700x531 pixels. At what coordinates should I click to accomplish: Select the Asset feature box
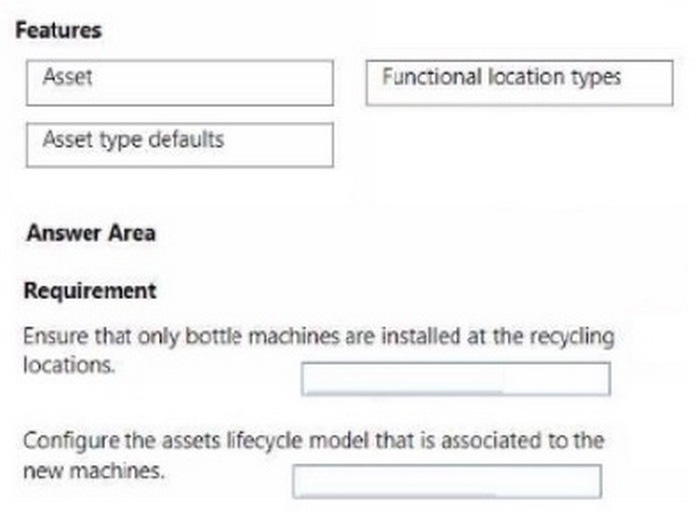point(180,82)
